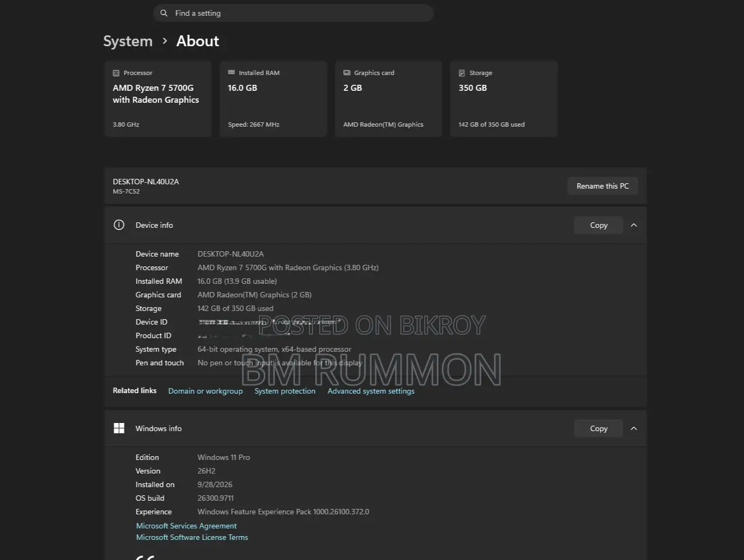Copy Device info details
Screen dimensions: 744x560
598,225
